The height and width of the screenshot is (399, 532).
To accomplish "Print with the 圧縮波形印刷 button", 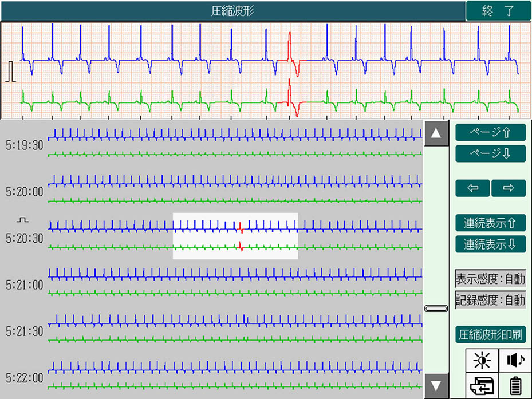I will point(490,334).
